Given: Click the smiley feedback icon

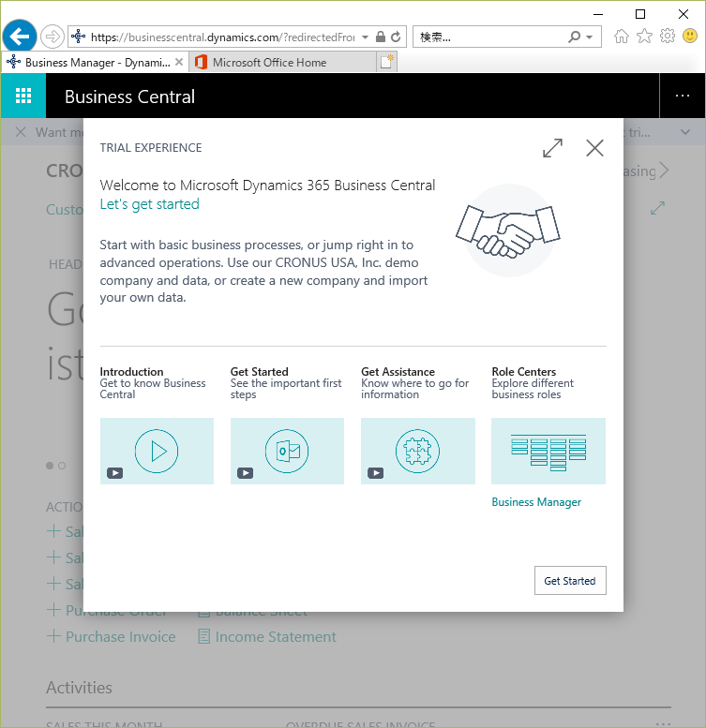Looking at the screenshot, I should pos(690,36).
